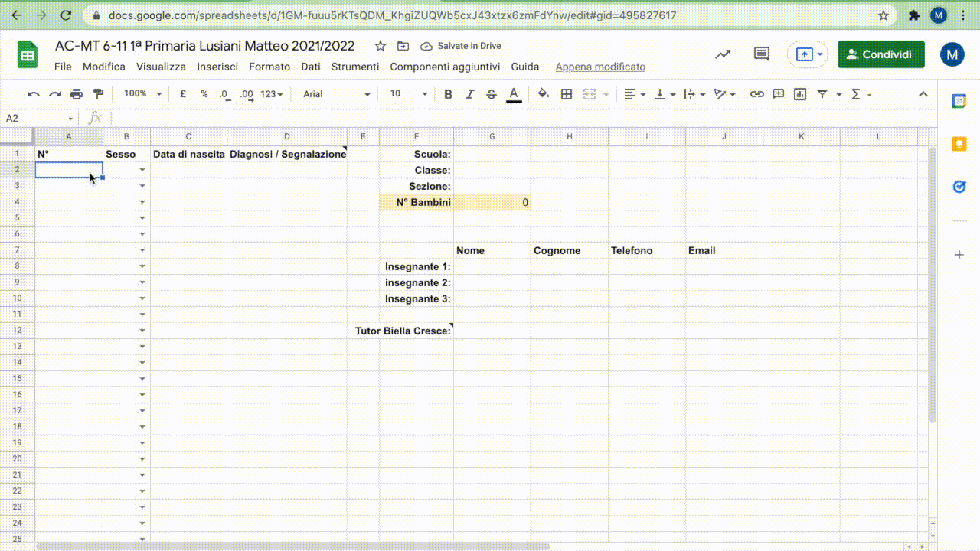Image resolution: width=980 pixels, height=551 pixels.
Task: Star this spreadsheet document
Action: point(381,46)
